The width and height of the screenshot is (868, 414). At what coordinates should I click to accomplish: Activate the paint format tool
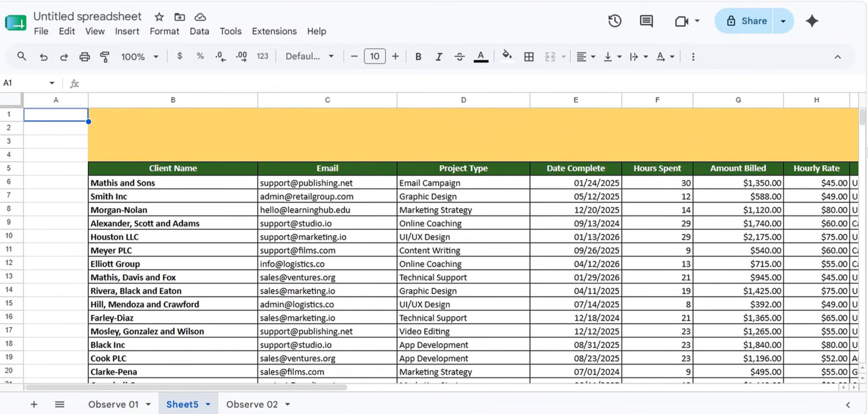point(105,57)
